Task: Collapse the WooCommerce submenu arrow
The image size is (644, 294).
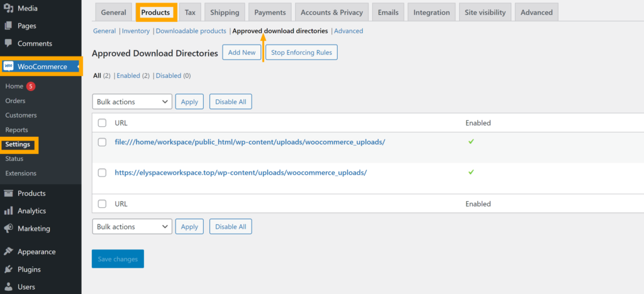Action: 76,67
